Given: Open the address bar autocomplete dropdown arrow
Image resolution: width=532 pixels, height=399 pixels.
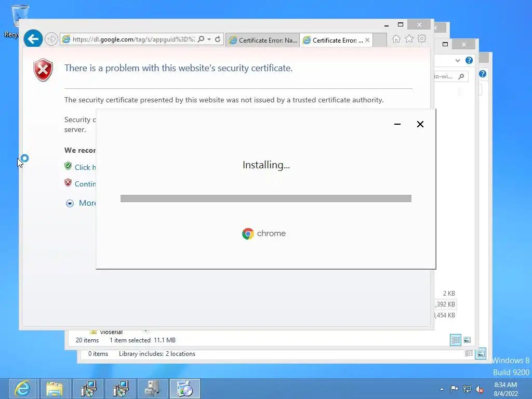Looking at the screenshot, I should 209,39.
